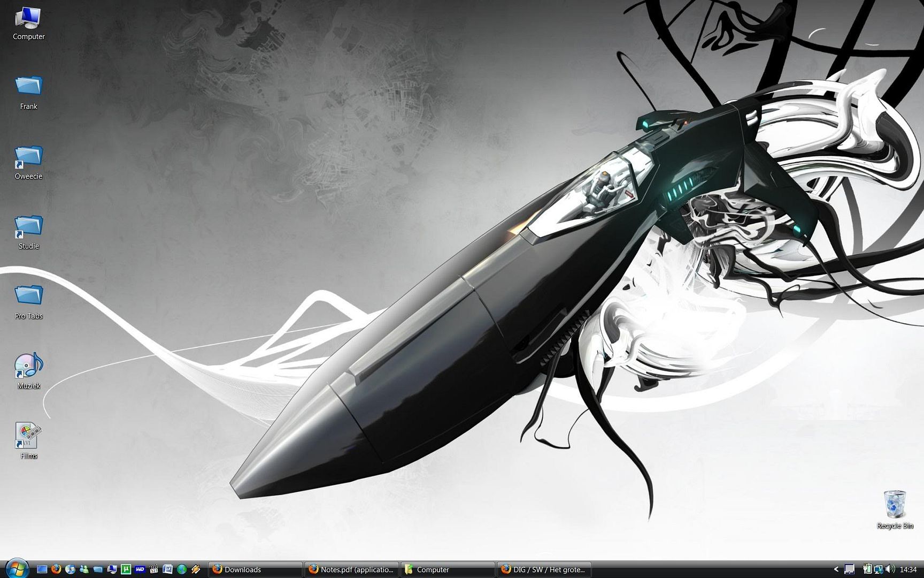Launch Winamp from Quick Launch

196,569
